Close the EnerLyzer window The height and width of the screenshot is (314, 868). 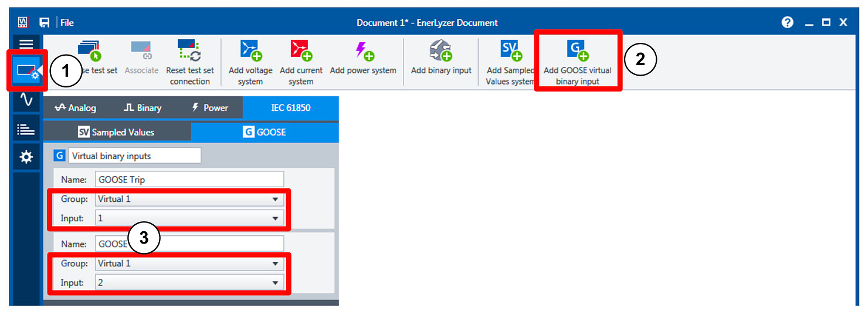point(843,22)
